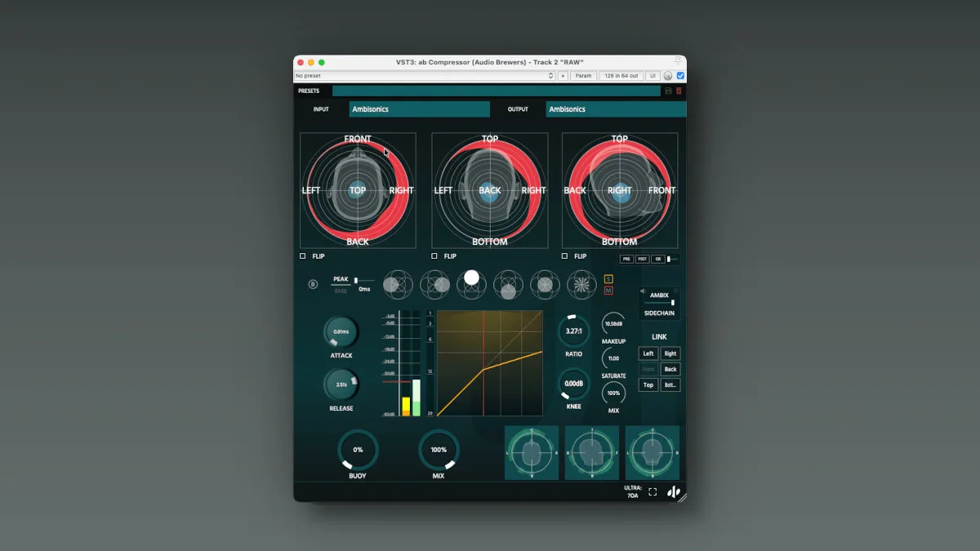980x551 pixels.
Task: Open the INPUT Ambisonics format dropdown
Action: pos(420,109)
